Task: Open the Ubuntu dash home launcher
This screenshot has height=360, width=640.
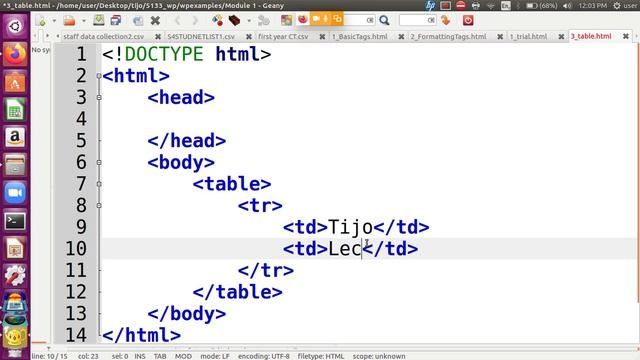Action: pyautogui.click(x=15, y=27)
